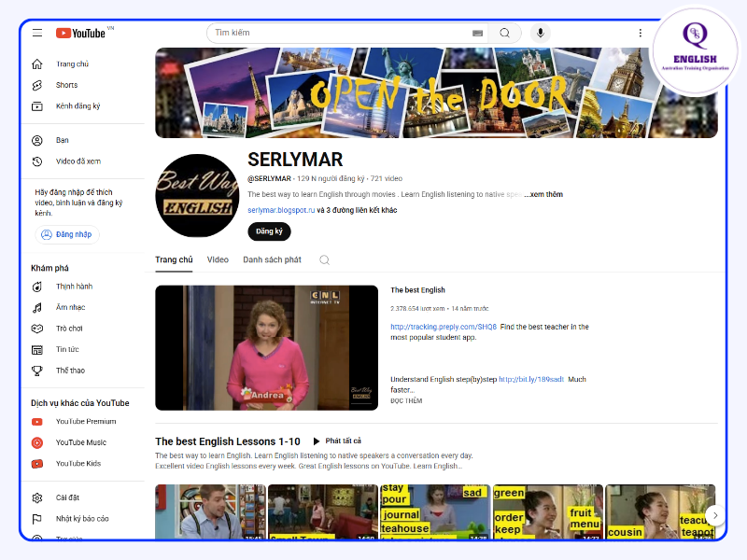Open thumbnail with cousin teapot words
This screenshot has height=560, width=747.
tap(660, 511)
